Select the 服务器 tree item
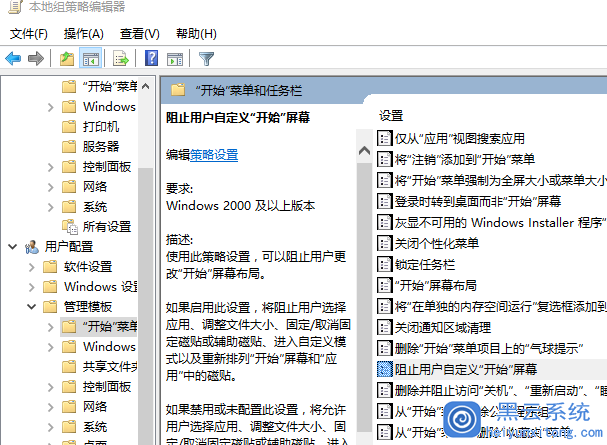This screenshot has height=445, width=607. [101, 147]
